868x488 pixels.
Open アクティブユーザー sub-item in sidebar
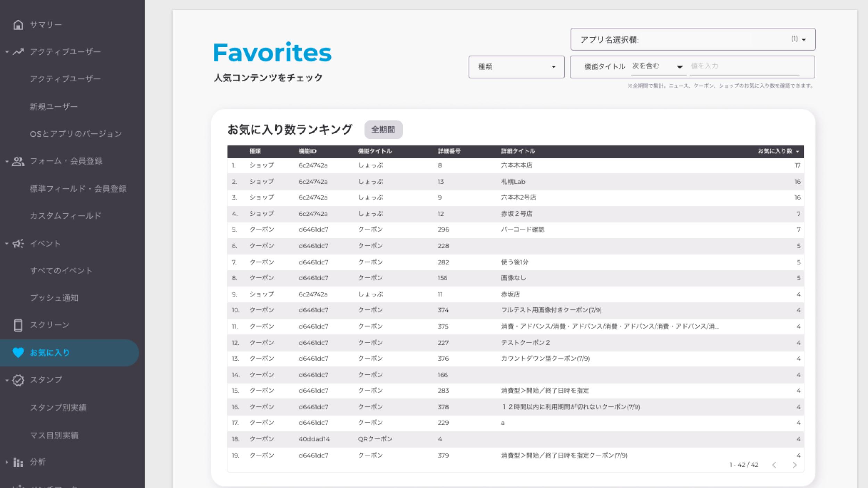[65, 79]
